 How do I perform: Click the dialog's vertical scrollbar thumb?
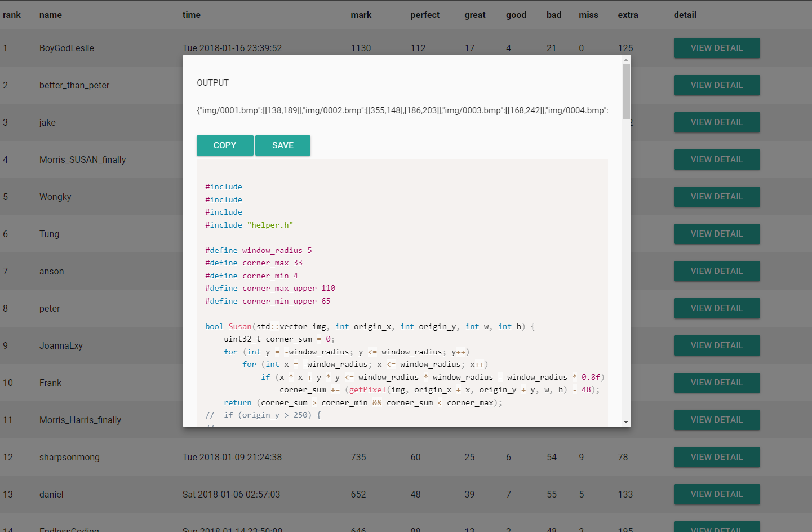(x=626, y=91)
